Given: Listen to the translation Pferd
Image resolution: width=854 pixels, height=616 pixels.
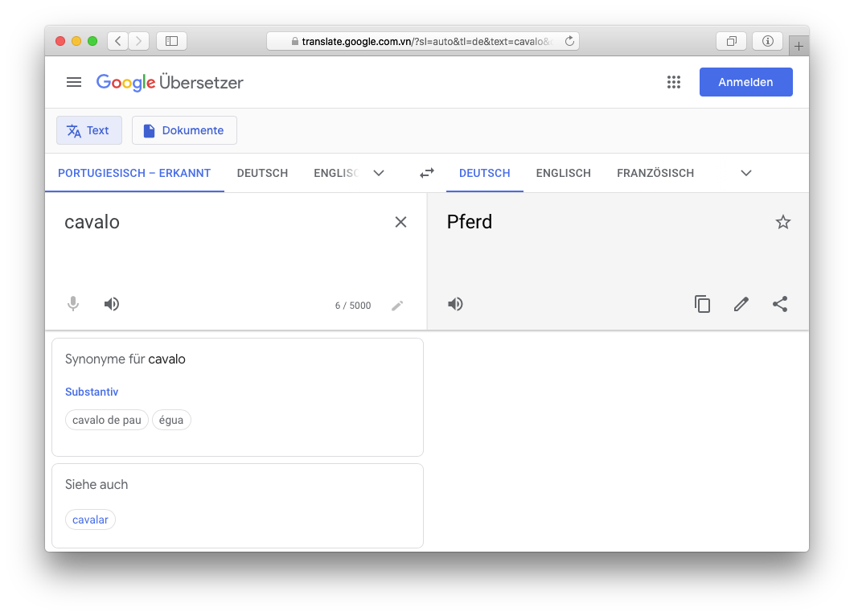Looking at the screenshot, I should point(455,304).
